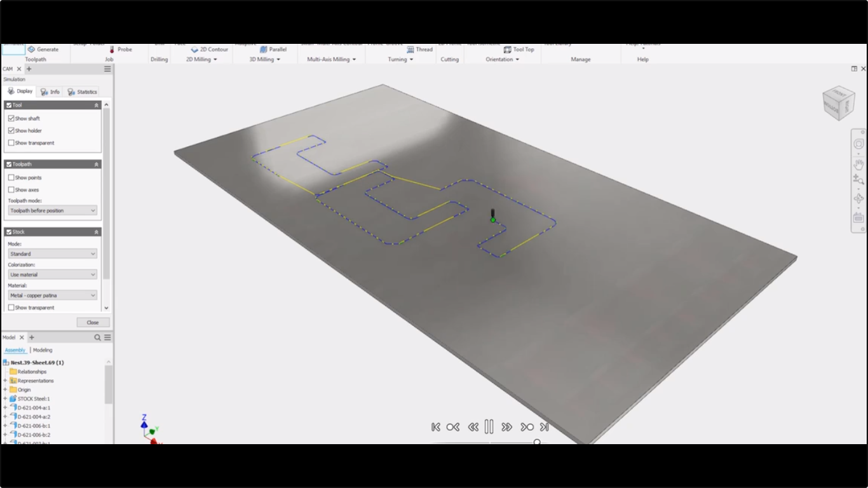Search in the Model browser
This screenshot has height=488, width=868.
point(97,337)
